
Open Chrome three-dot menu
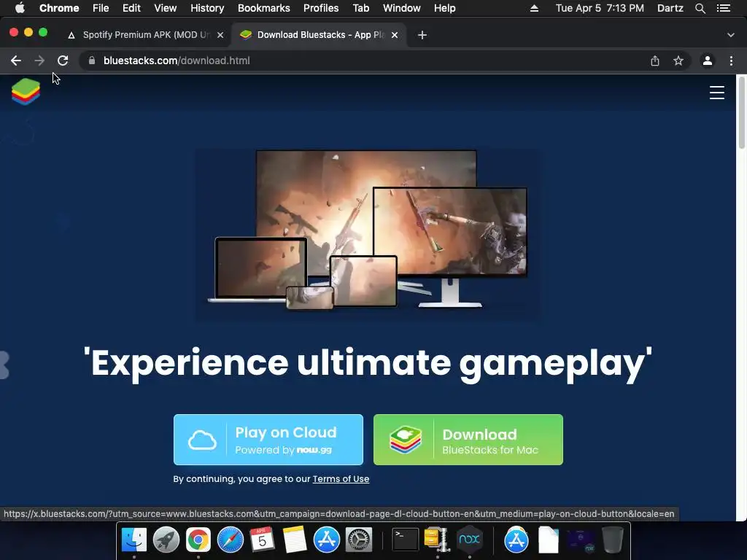click(x=731, y=61)
